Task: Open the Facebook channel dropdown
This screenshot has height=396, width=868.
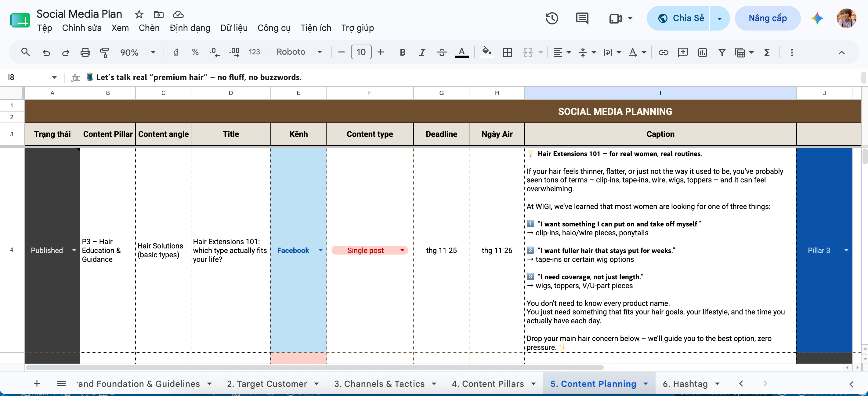Action: (320, 250)
